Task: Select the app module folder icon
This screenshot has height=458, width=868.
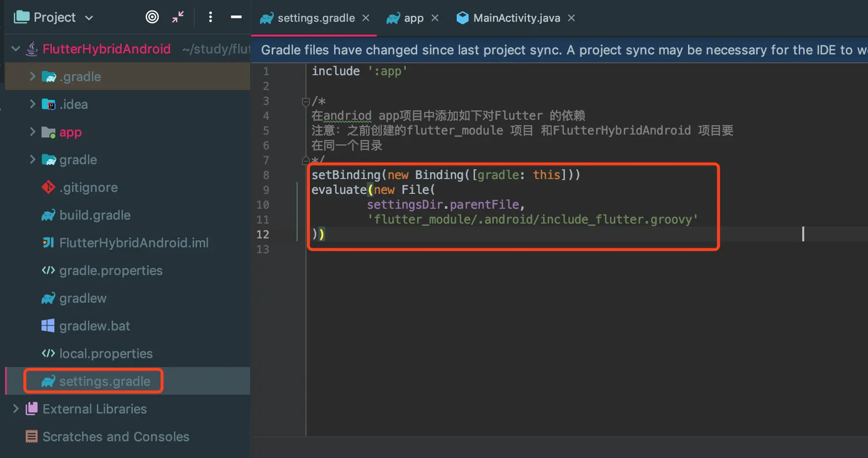Action: (48, 132)
